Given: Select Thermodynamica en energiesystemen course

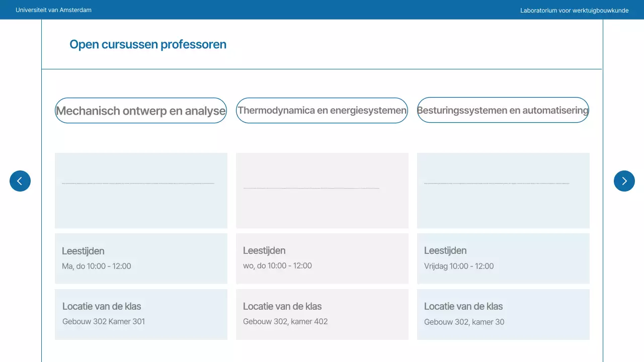Looking at the screenshot, I should pos(322,110).
